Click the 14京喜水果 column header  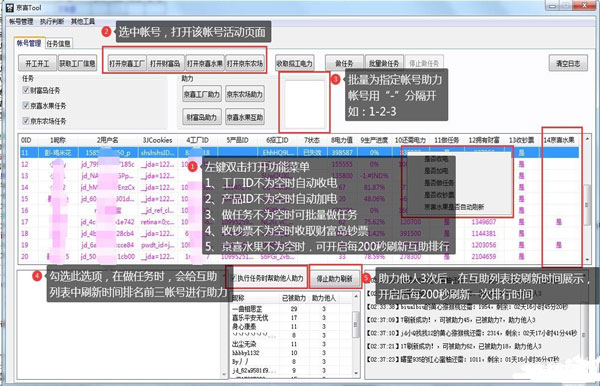pyautogui.click(x=559, y=140)
